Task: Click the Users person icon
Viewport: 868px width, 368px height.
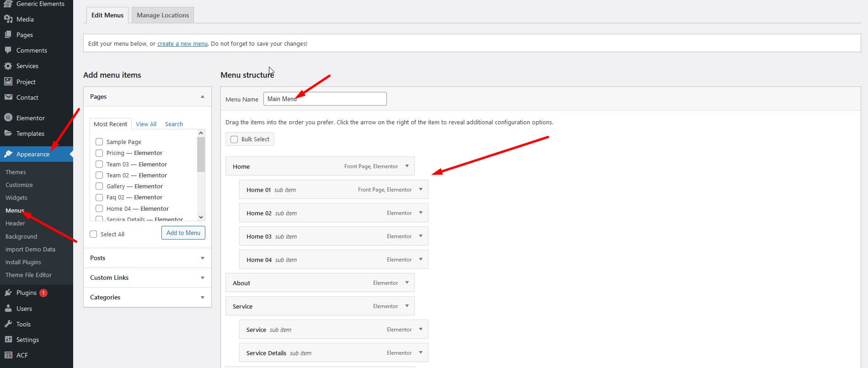Action: [x=8, y=309]
